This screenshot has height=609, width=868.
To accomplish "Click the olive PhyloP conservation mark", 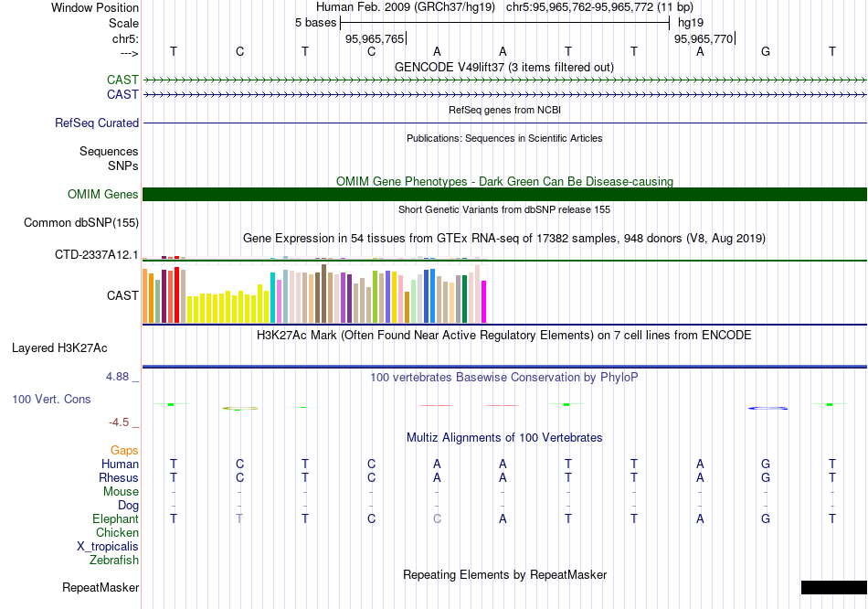I will (x=240, y=409).
